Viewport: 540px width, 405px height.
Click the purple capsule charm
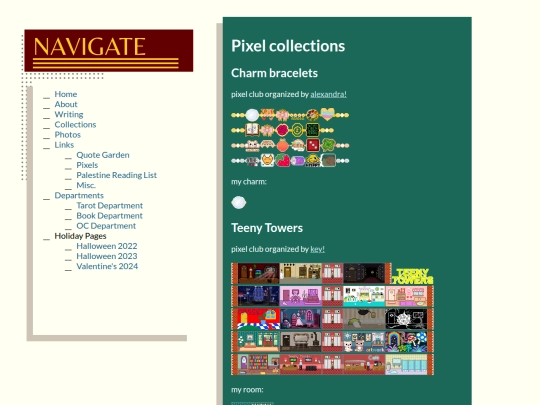pos(298,161)
